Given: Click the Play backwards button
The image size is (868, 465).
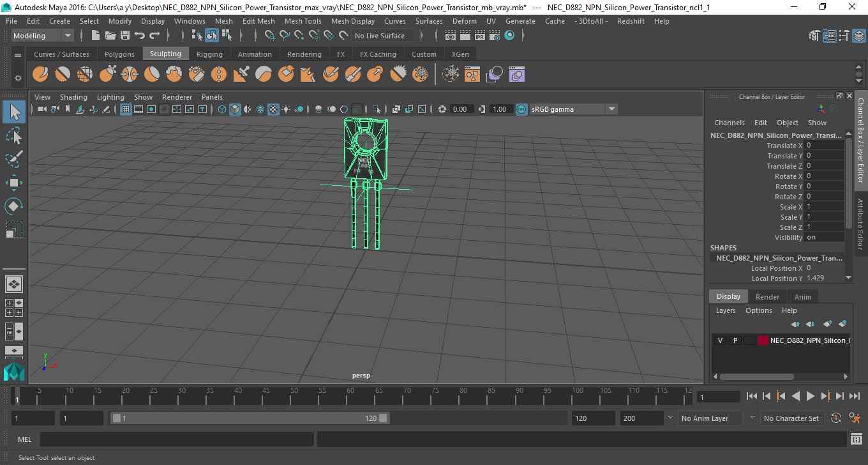Looking at the screenshot, I should click(795, 396).
